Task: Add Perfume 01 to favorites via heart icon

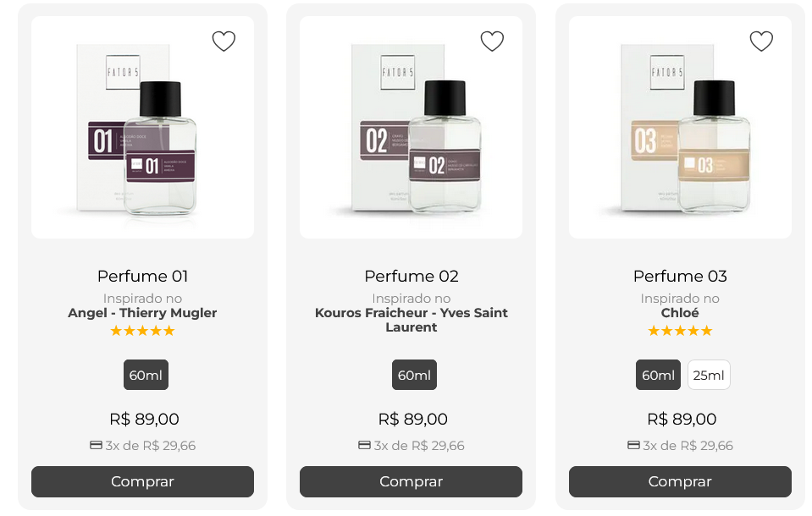Action: 224,41
